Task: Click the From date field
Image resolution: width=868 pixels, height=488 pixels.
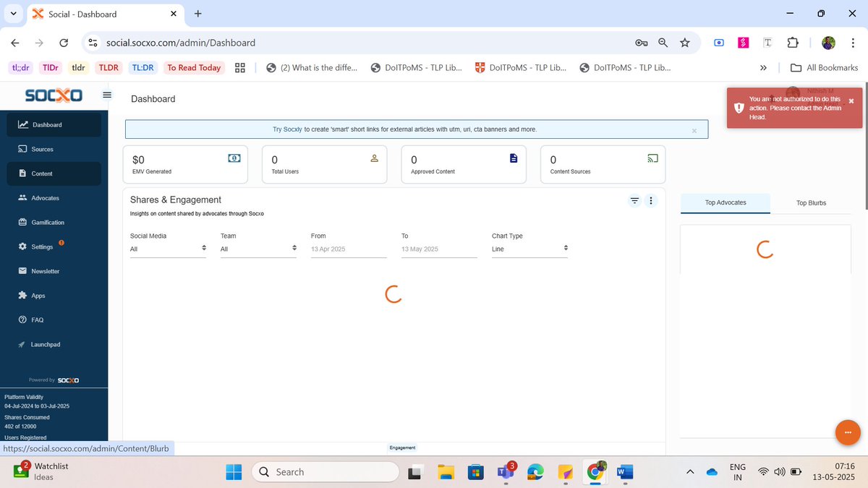Action: (349, 249)
